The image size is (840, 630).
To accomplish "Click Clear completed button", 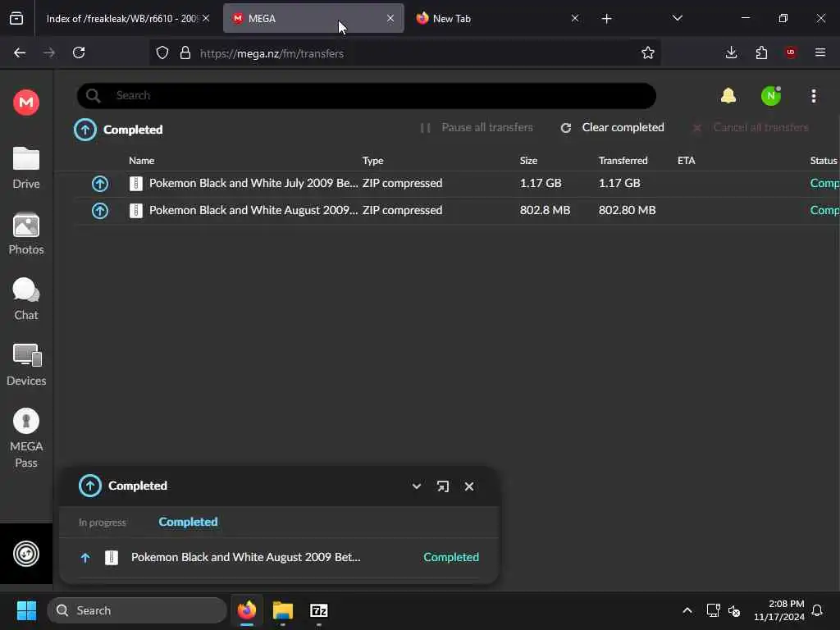I will click(x=612, y=127).
